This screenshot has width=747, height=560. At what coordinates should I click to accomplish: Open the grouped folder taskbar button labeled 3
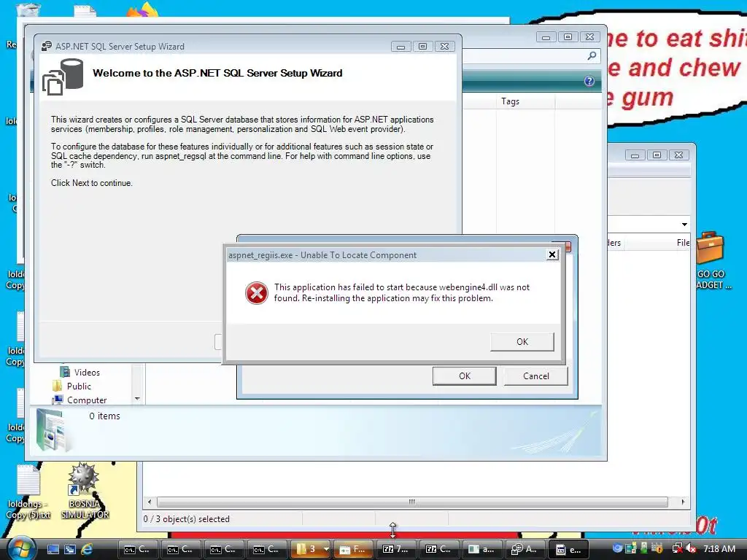pos(310,549)
